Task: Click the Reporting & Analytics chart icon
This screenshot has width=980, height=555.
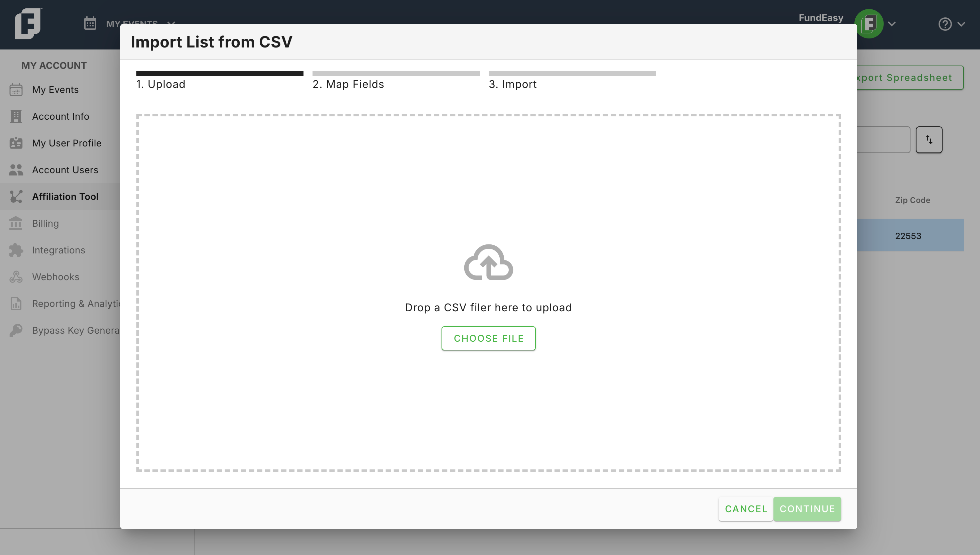Action: pos(16,304)
